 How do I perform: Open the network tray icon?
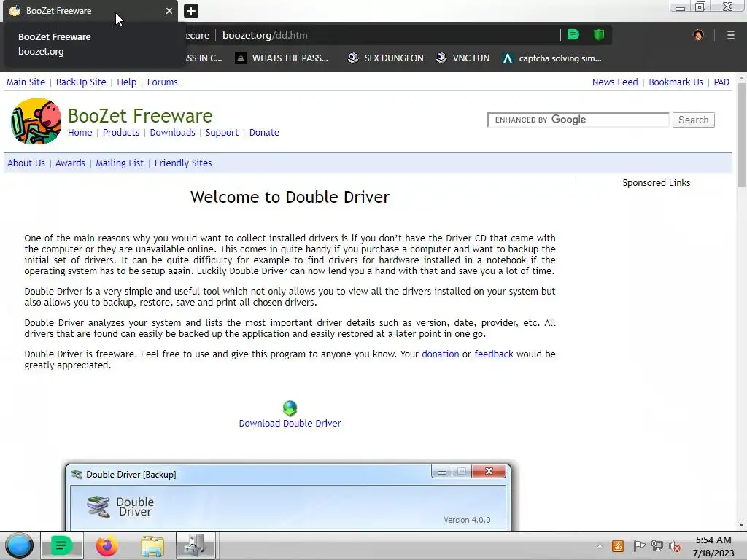pyautogui.click(x=657, y=546)
